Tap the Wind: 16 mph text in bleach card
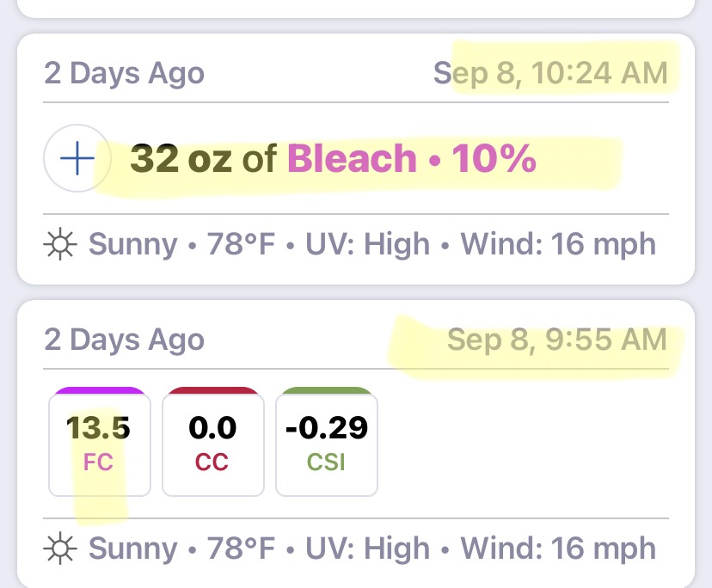The width and height of the screenshot is (712, 588). 559,244
